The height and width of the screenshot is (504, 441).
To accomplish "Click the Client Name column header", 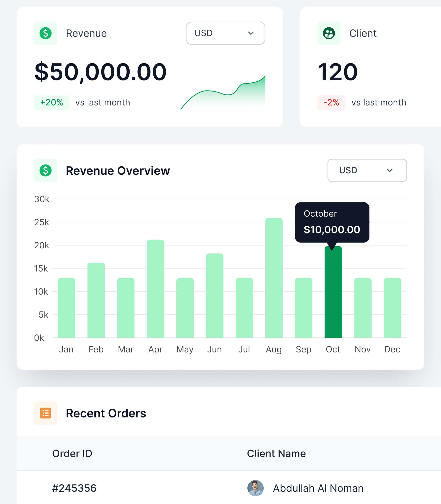I will tap(276, 454).
